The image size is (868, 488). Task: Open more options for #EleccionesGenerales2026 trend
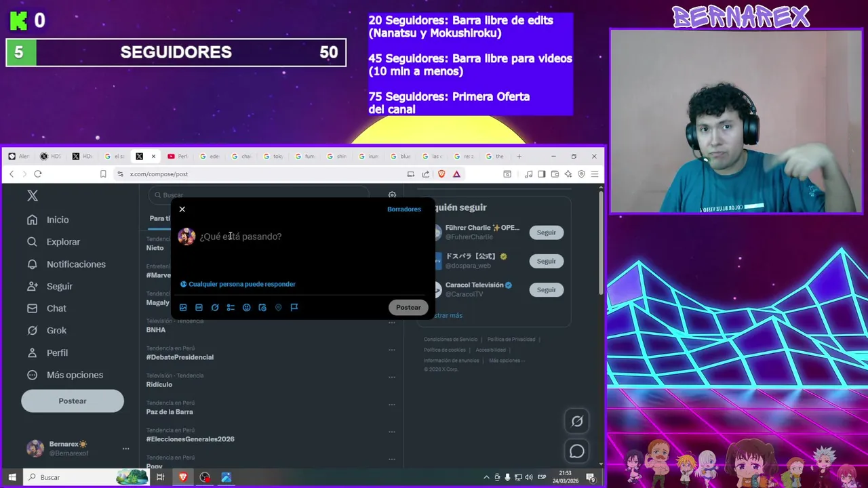click(392, 432)
